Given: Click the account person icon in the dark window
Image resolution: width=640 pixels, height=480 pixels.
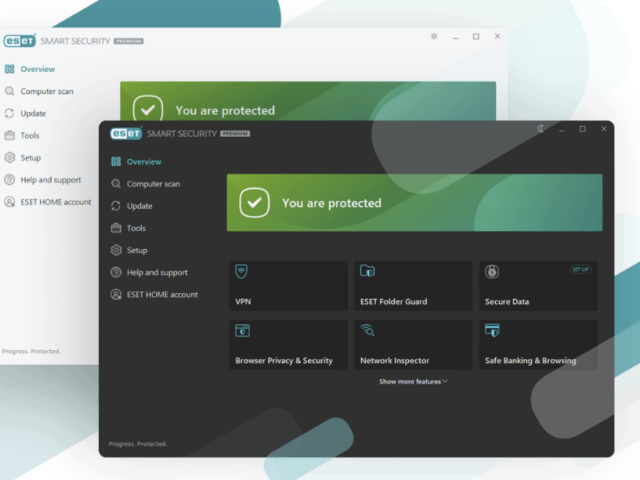Looking at the screenshot, I should (x=116, y=294).
